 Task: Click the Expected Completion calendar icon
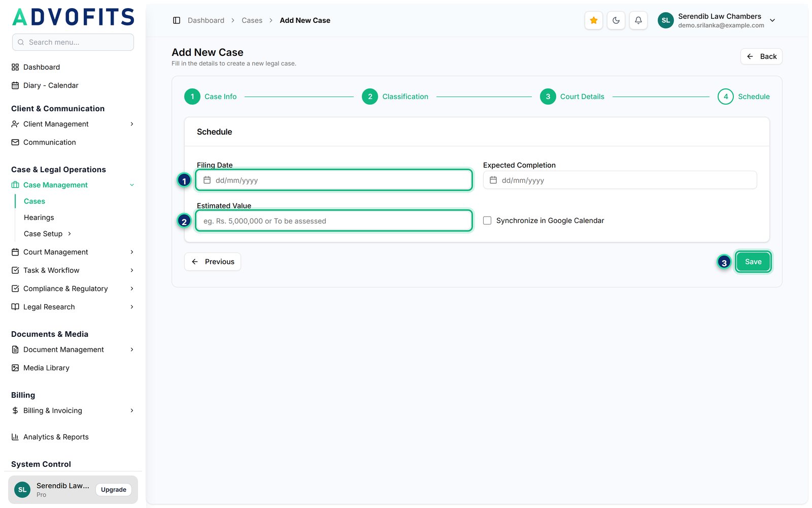(493, 180)
